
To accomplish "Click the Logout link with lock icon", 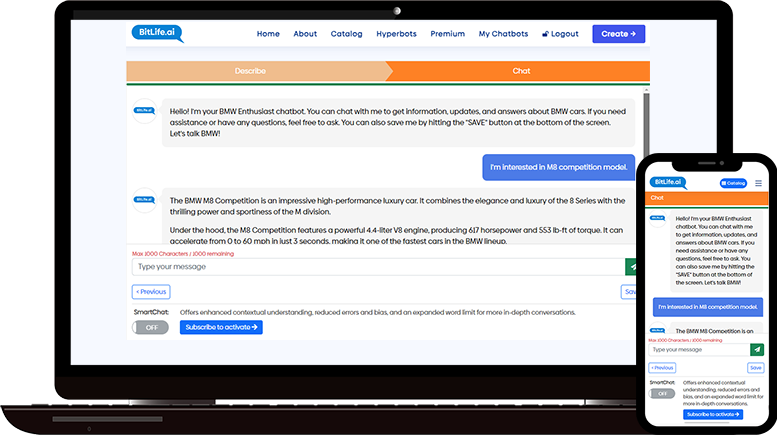I will (560, 34).
